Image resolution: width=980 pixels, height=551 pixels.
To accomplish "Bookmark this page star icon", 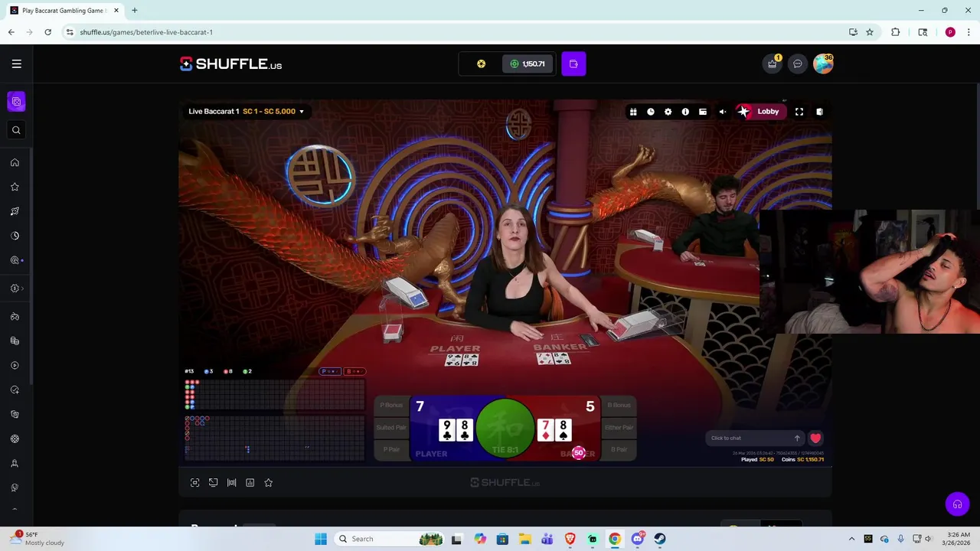I will pyautogui.click(x=870, y=32).
